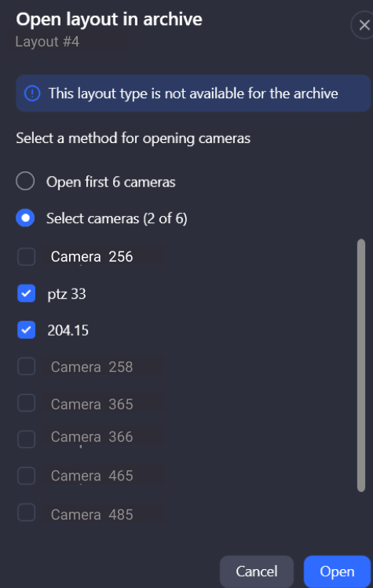Click the Camera 256 label text
This screenshot has height=588, width=373.
(92, 257)
